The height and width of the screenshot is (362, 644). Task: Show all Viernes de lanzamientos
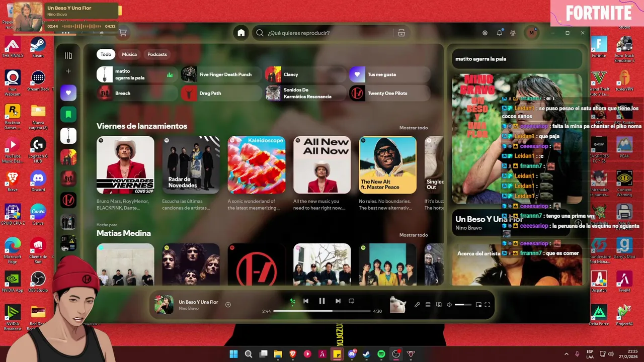[414, 128]
